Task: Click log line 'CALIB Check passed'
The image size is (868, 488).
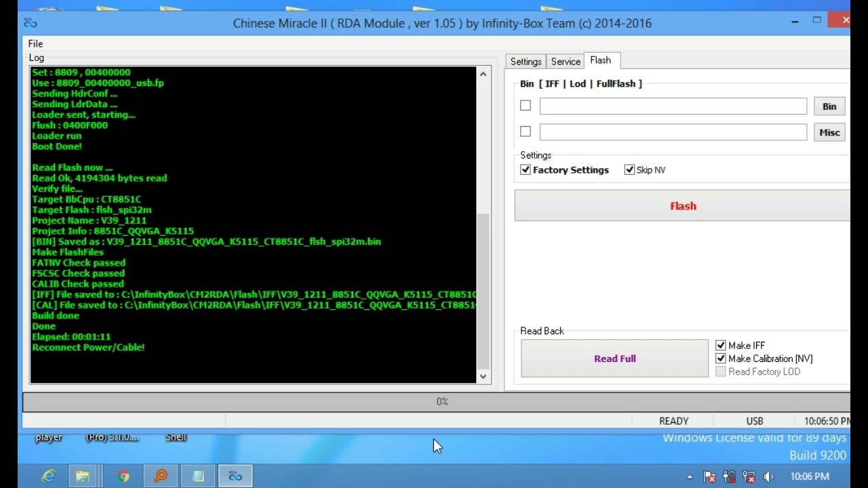Action: [x=78, y=284]
